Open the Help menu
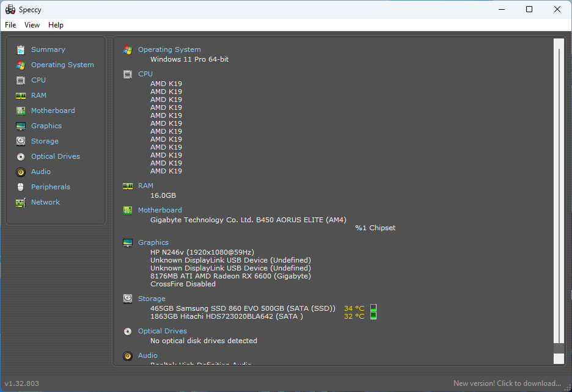The width and height of the screenshot is (572, 392). pos(56,25)
